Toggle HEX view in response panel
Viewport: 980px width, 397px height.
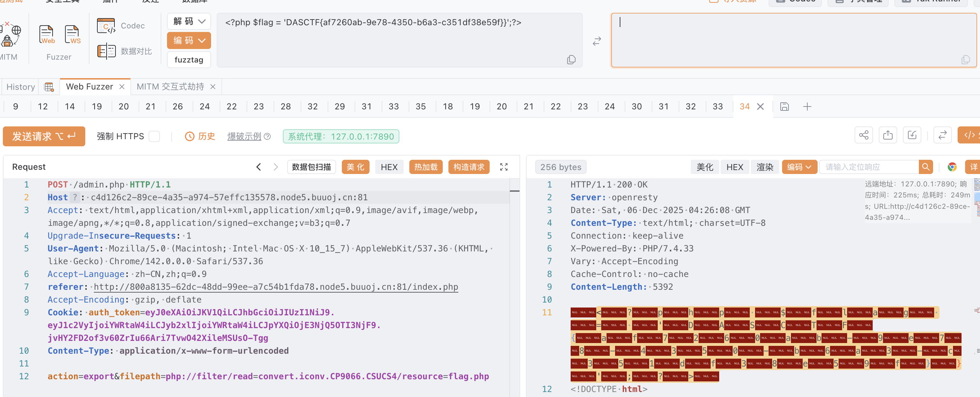pos(734,167)
